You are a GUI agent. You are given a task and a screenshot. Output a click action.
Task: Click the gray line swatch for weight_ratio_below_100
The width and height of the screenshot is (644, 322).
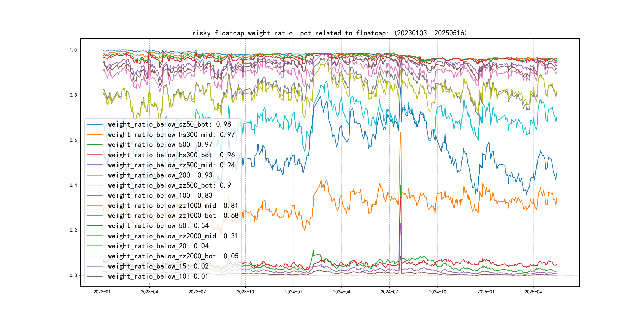[94, 196]
